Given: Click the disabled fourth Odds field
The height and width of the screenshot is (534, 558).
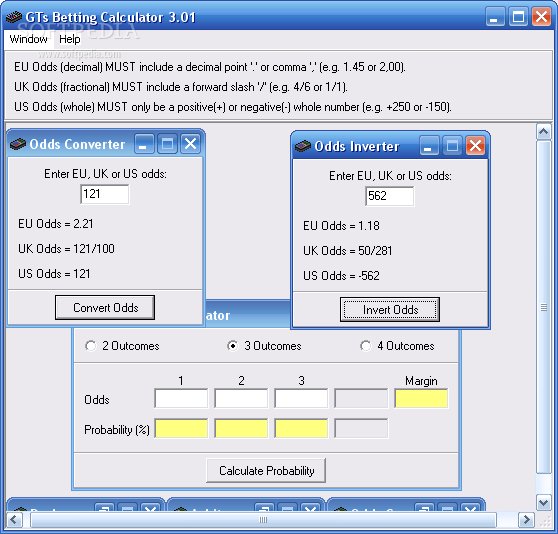Looking at the screenshot, I should (361, 398).
